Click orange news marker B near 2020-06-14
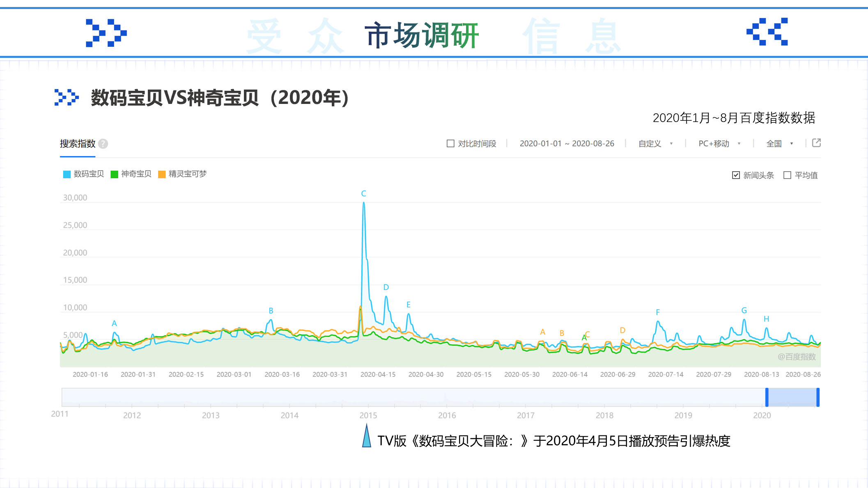The height and width of the screenshot is (488, 868). [562, 333]
